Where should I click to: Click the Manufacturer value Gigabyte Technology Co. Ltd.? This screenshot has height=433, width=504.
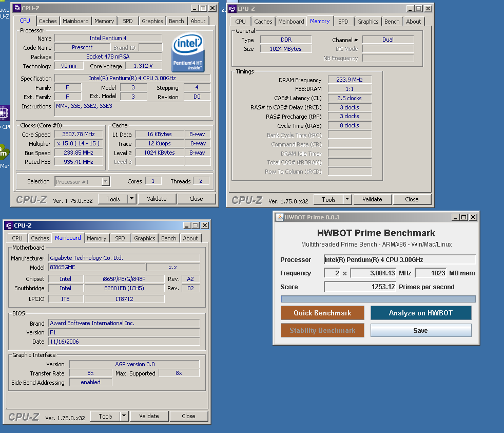[x=124, y=258]
